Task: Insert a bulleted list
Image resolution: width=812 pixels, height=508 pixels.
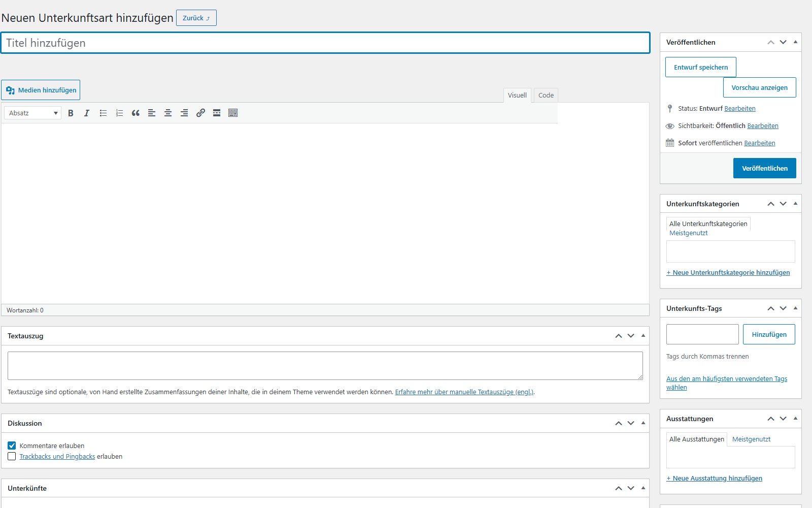Action: pyautogui.click(x=103, y=113)
